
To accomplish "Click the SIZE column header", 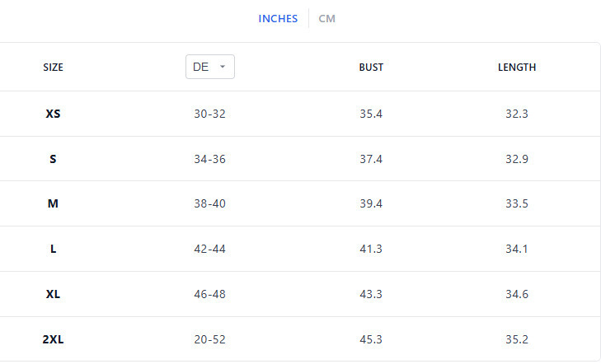I will click(53, 68).
